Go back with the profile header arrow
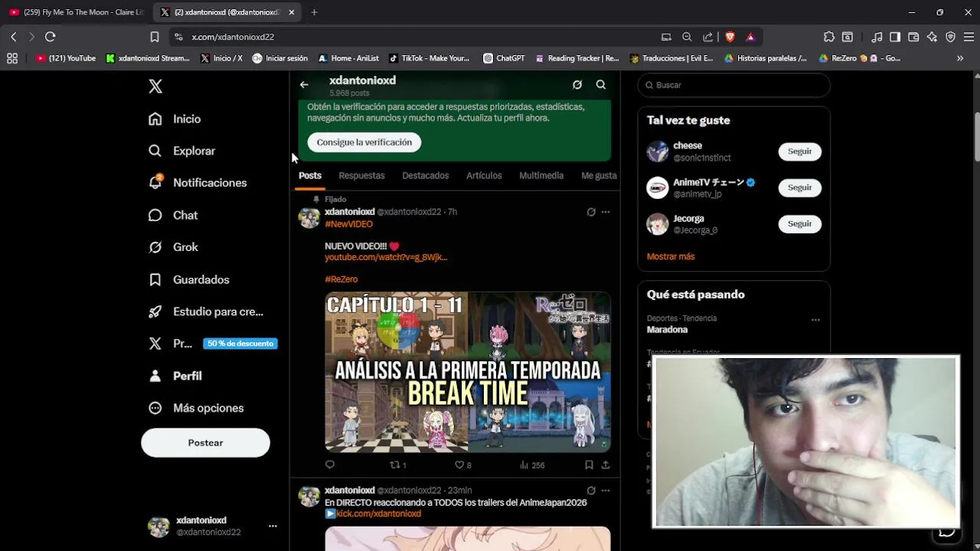980x551 pixels. click(304, 85)
